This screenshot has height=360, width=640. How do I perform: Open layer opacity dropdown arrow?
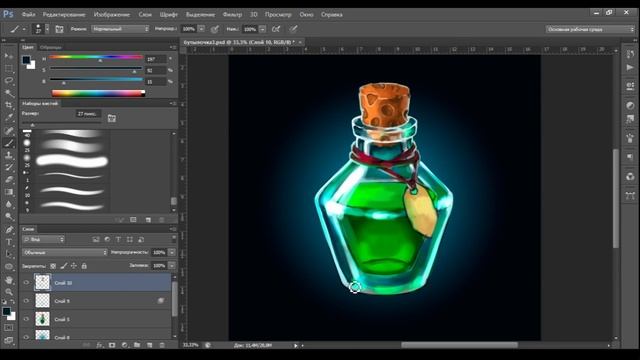click(x=172, y=252)
